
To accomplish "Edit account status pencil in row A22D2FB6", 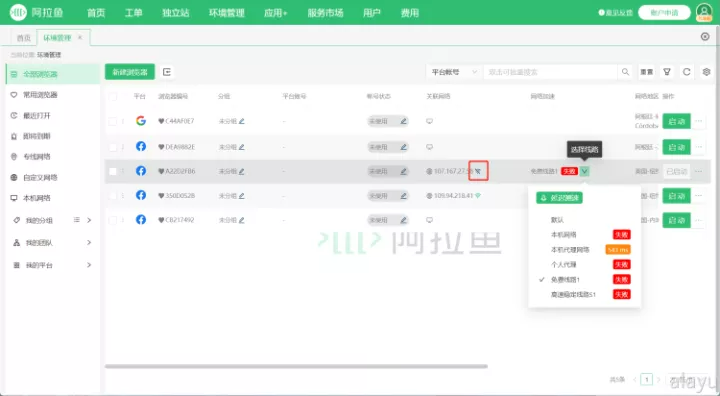I will (403, 171).
